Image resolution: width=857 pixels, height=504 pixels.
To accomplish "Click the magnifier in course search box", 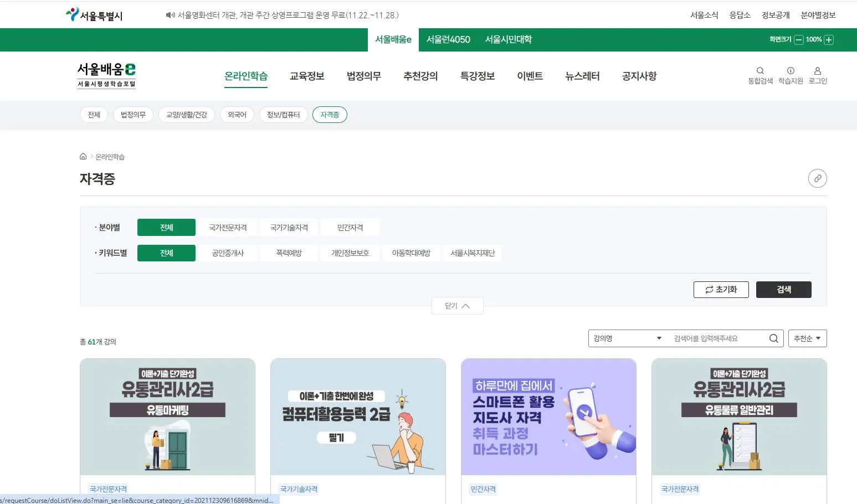I will click(x=774, y=338).
